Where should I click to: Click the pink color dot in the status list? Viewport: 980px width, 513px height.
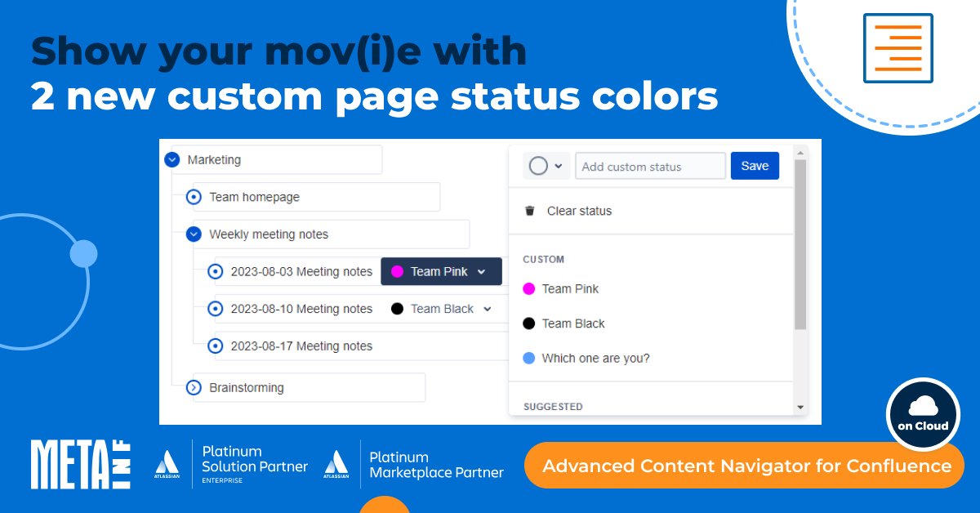(529, 288)
